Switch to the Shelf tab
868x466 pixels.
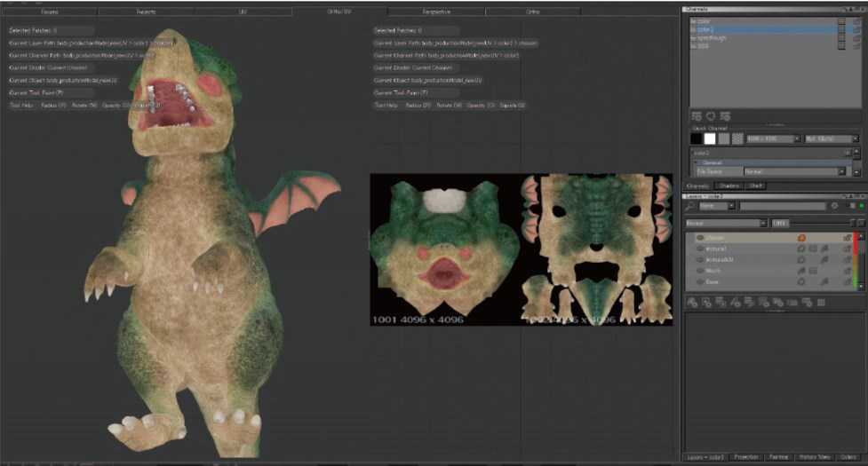756,186
